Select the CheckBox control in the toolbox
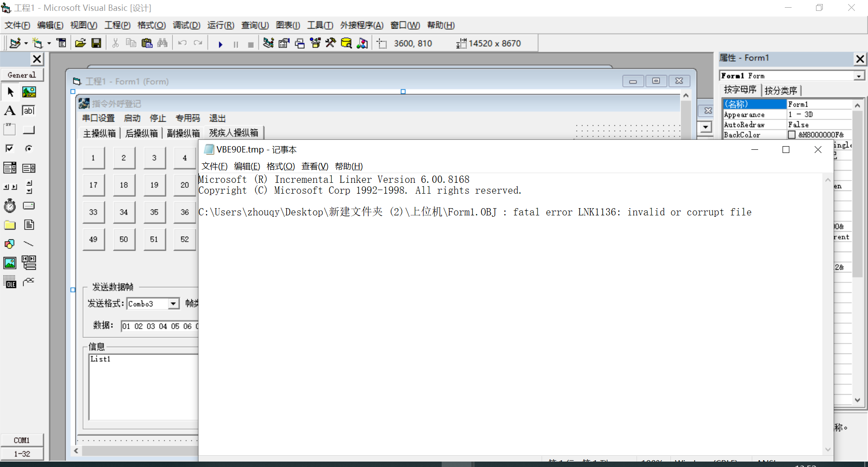The height and width of the screenshot is (467, 868). point(10,149)
